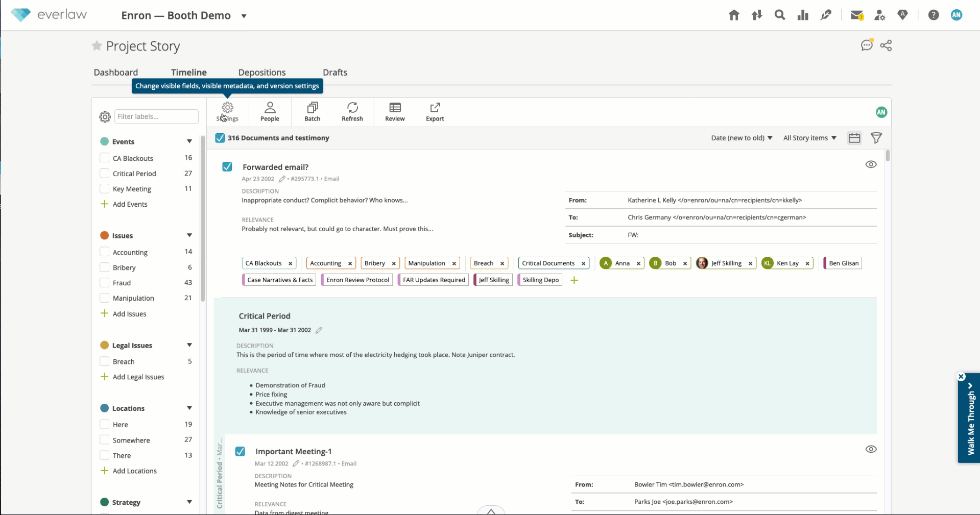Image resolution: width=980 pixels, height=515 pixels.
Task: Collapse the Issues category
Action: (x=189, y=235)
